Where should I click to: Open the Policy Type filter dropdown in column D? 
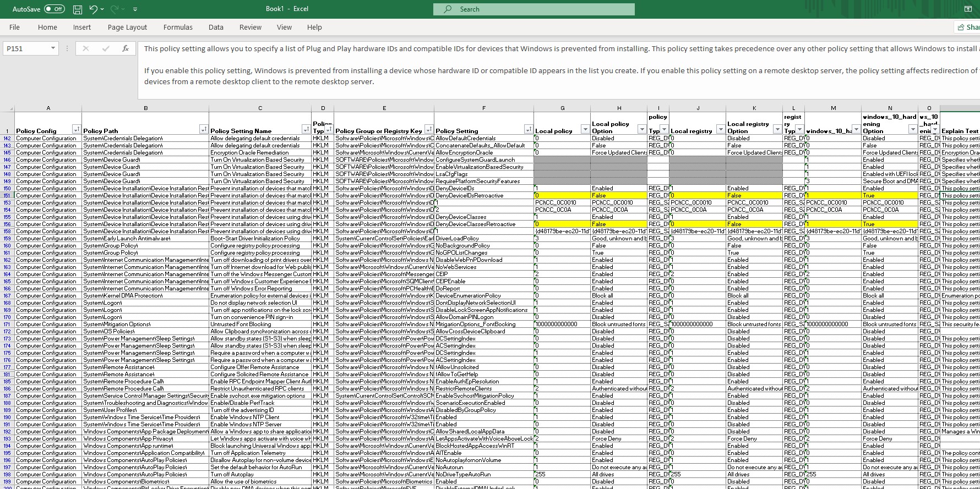coord(328,129)
